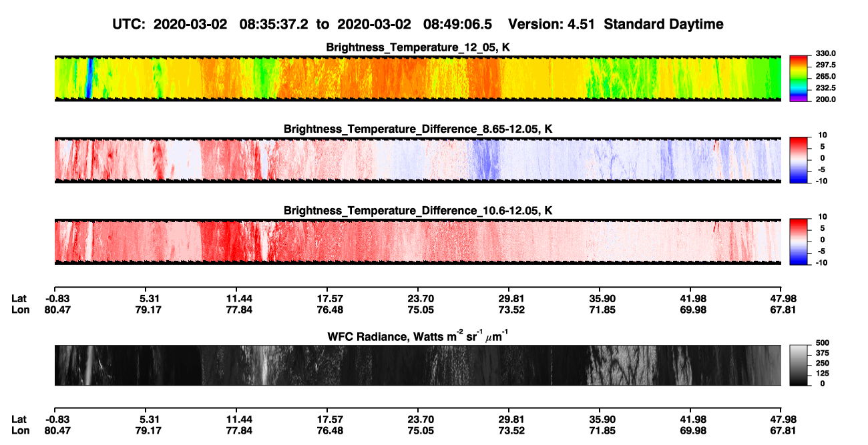Click the 10 label on the 10.6-12.05 colorbar
The width and height of the screenshot is (868, 445).
click(823, 217)
